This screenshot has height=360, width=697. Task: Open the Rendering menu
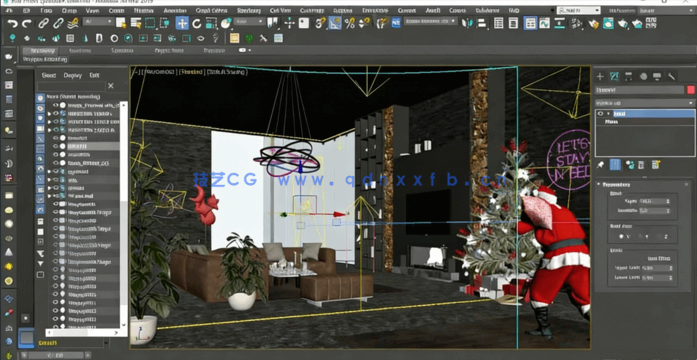248,10
